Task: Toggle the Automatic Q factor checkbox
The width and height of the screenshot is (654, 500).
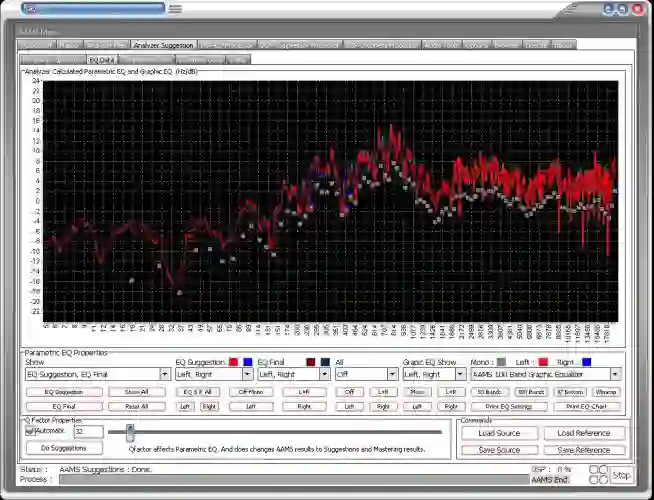Action: 30,431
